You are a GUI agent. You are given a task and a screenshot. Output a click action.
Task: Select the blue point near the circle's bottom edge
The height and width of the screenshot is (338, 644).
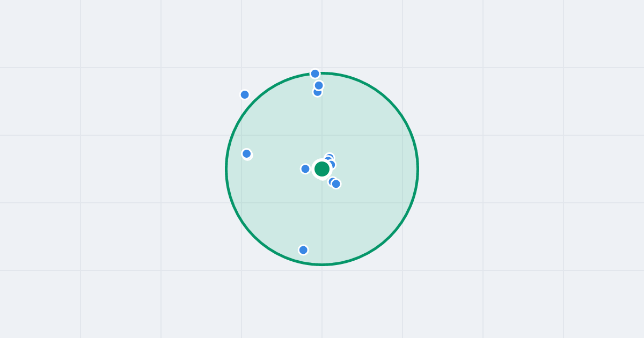point(303,250)
